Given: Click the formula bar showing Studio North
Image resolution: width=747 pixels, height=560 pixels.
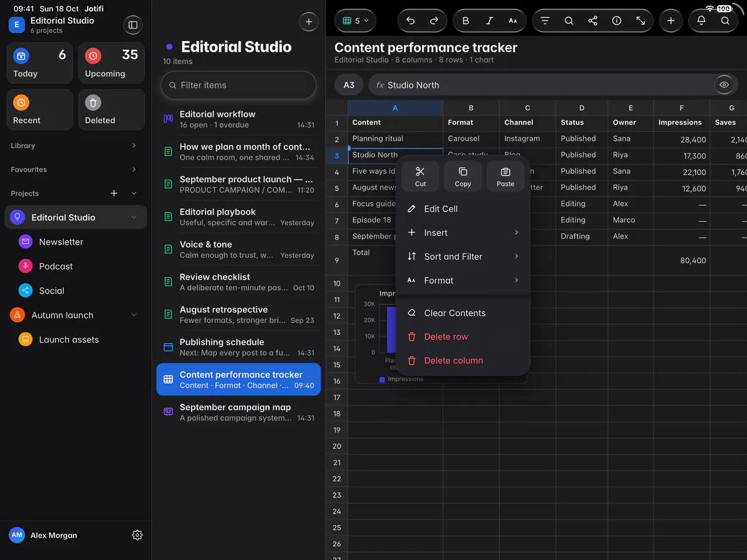Looking at the screenshot, I should click(x=540, y=85).
